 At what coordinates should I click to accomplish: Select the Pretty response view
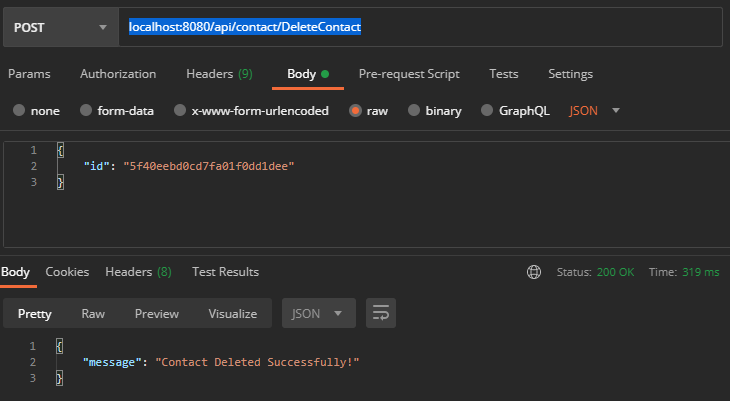point(34,314)
